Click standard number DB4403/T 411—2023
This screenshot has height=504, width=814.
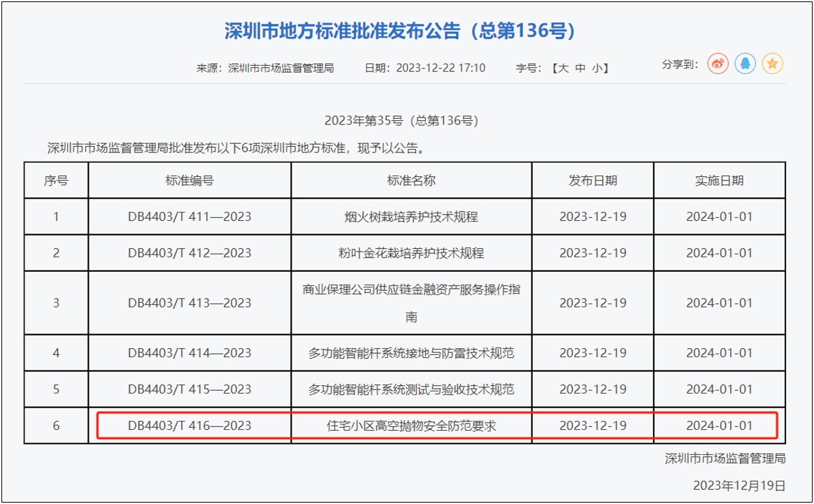(x=190, y=217)
